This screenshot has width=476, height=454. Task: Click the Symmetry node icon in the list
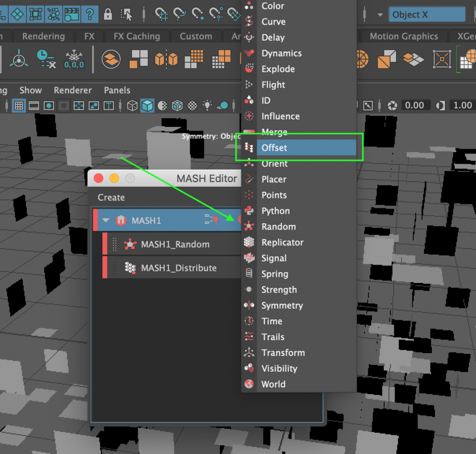tap(249, 305)
